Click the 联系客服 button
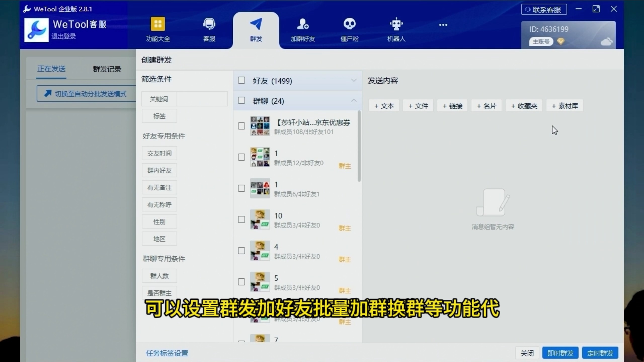 (x=544, y=10)
